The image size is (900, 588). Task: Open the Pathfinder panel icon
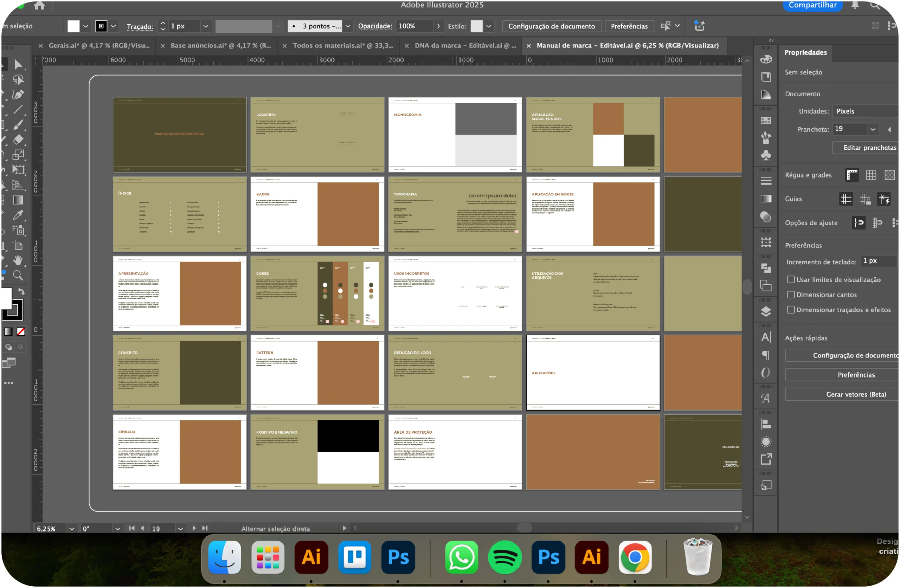click(x=766, y=269)
